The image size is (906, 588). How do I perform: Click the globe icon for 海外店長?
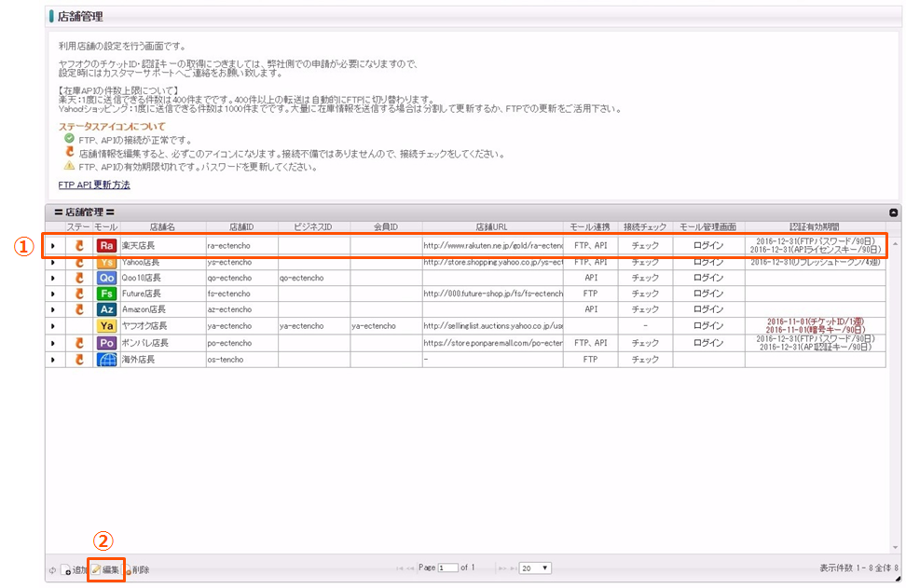(106, 360)
